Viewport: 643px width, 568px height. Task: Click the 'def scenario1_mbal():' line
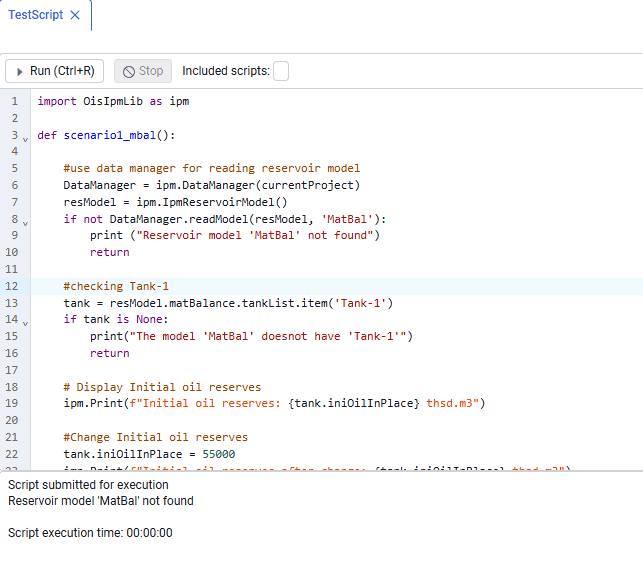(106, 135)
